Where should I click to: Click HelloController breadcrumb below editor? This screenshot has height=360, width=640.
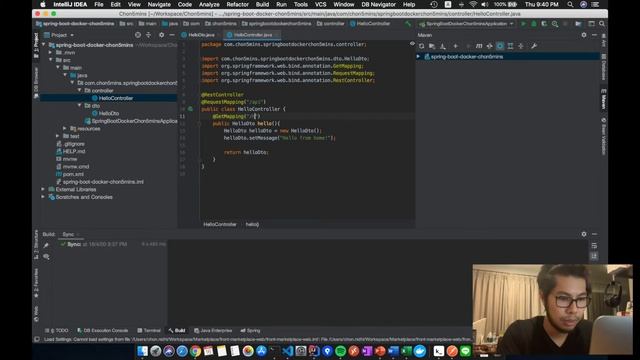click(x=220, y=224)
